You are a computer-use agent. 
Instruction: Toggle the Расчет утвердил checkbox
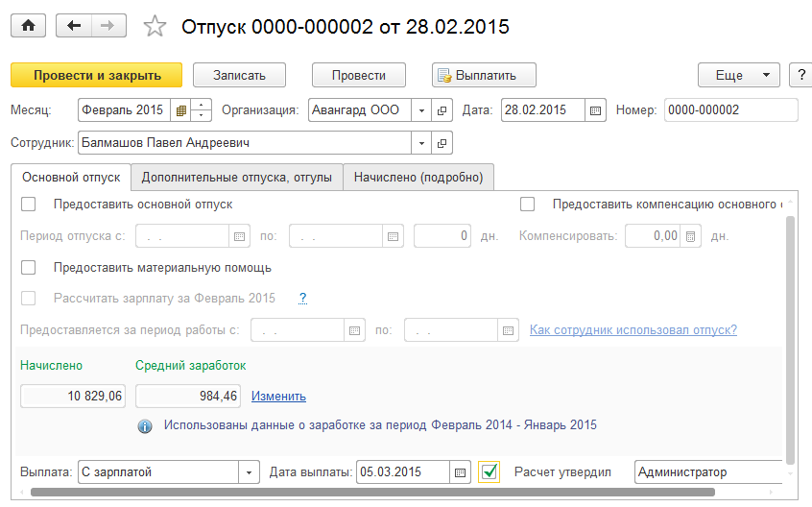pyautogui.click(x=490, y=471)
